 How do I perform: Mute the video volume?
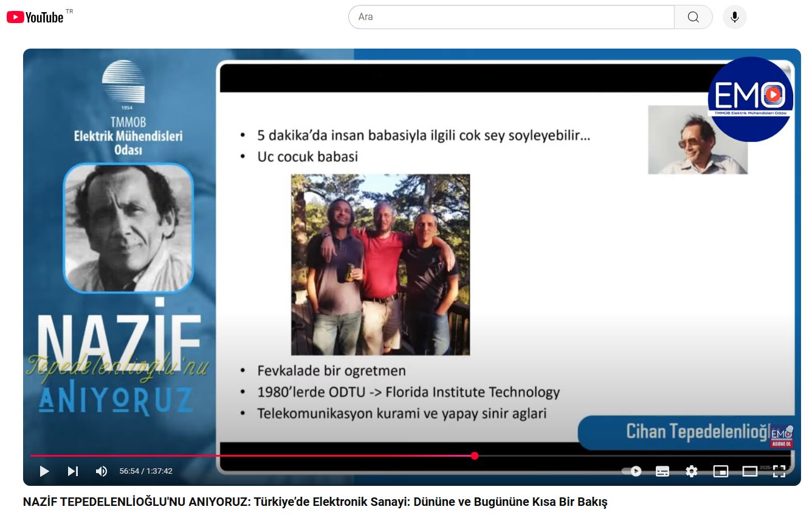point(101,471)
